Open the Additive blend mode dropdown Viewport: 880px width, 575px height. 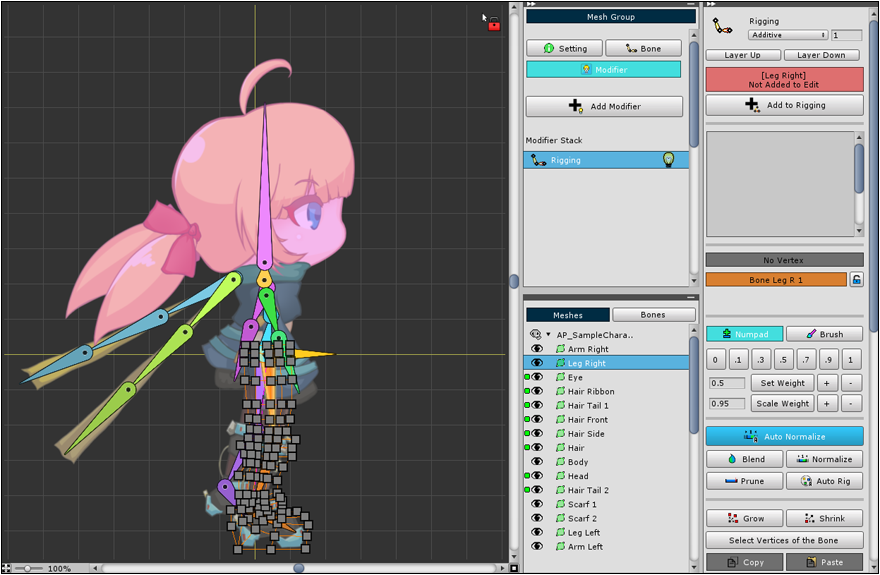click(x=789, y=35)
